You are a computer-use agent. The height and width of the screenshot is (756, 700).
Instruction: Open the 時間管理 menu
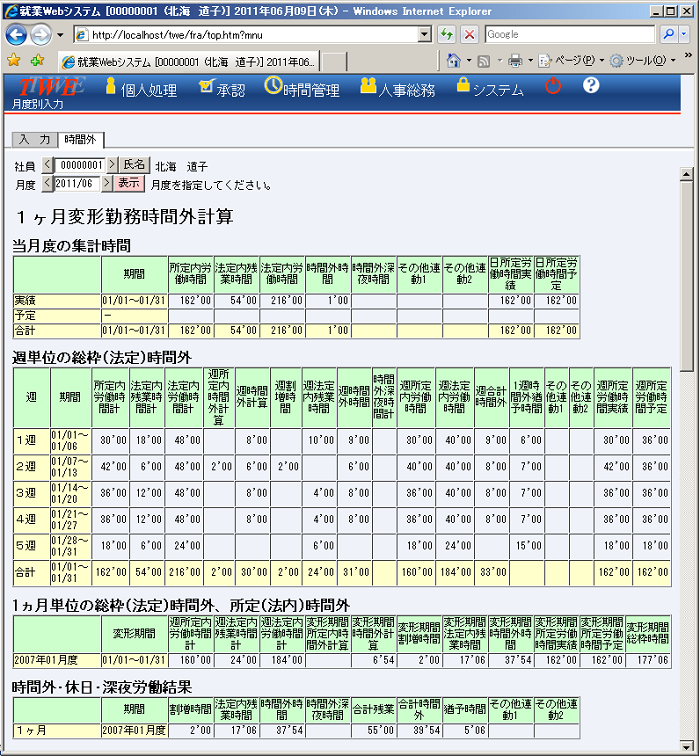click(302, 89)
